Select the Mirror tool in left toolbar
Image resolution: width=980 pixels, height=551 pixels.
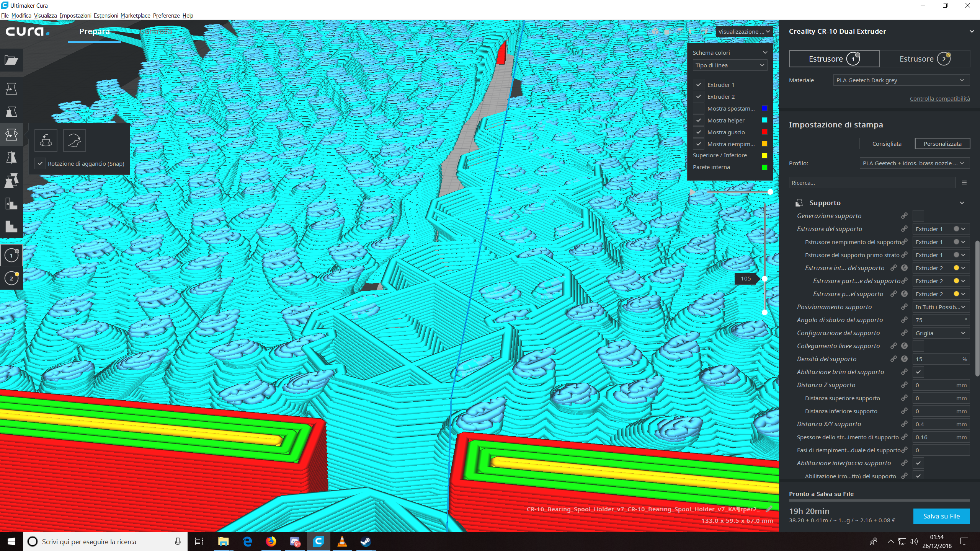[11, 158]
